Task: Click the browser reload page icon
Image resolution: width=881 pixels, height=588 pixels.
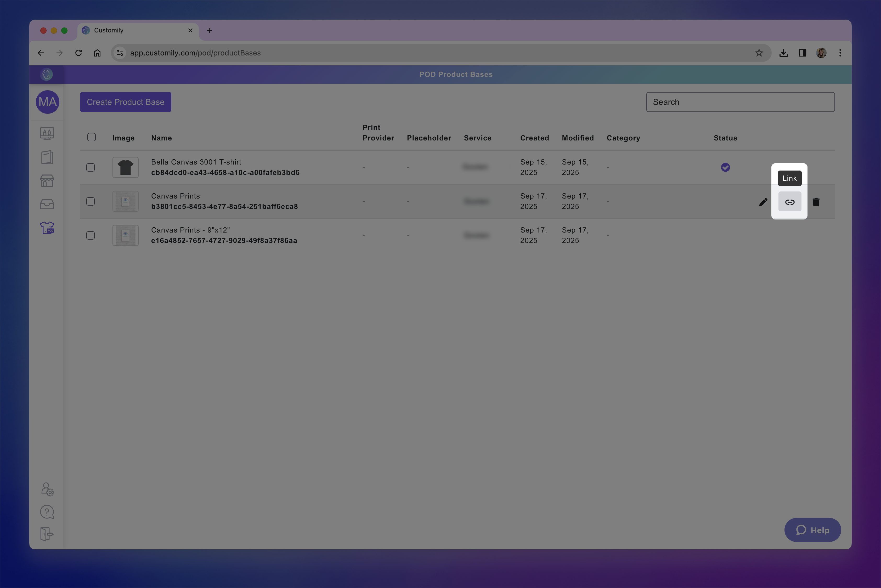Action: 78,53
